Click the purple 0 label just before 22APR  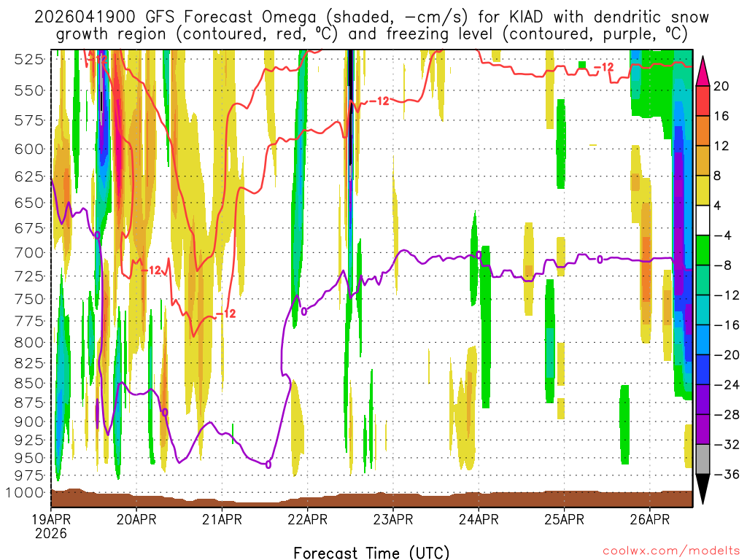pyautogui.click(x=304, y=312)
